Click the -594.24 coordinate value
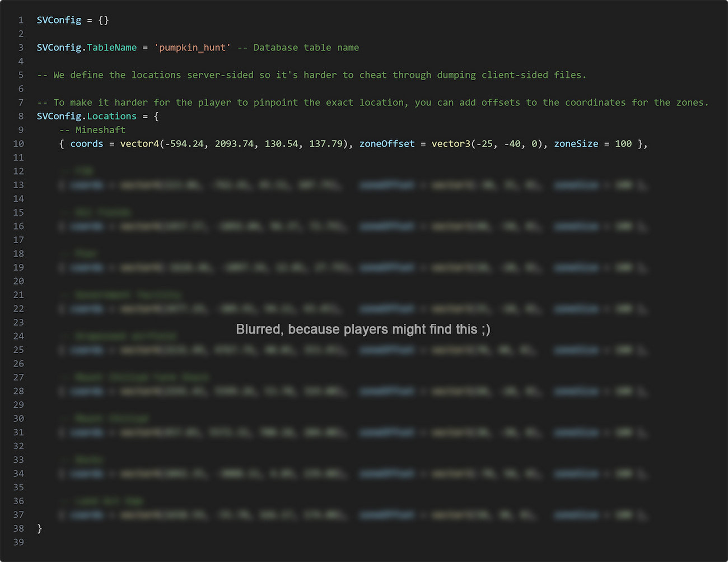Screen dimensions: 728x562 click(184, 144)
